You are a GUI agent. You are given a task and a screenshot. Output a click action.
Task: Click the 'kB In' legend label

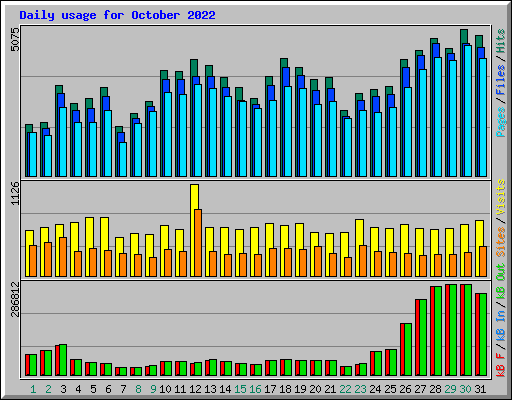[500, 325]
